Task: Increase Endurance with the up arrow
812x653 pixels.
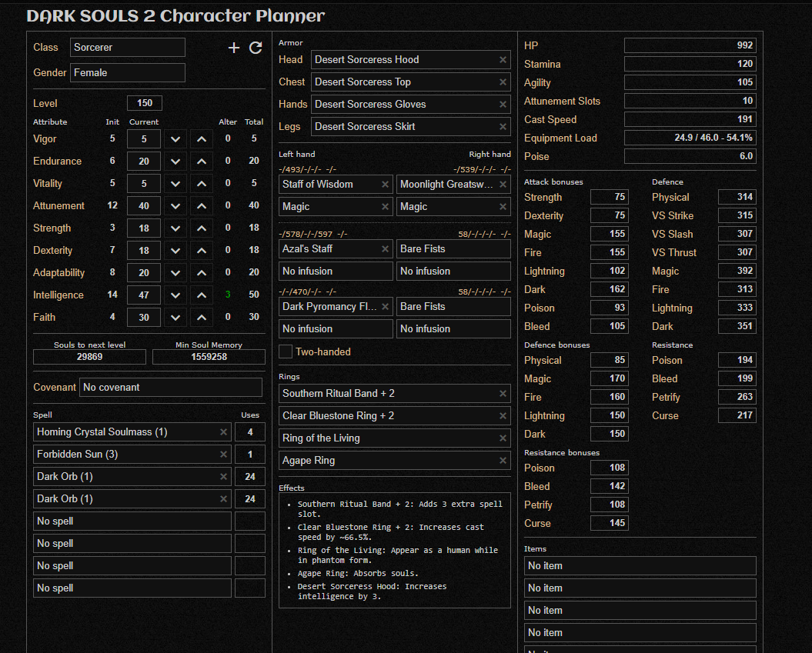Action: pos(202,162)
